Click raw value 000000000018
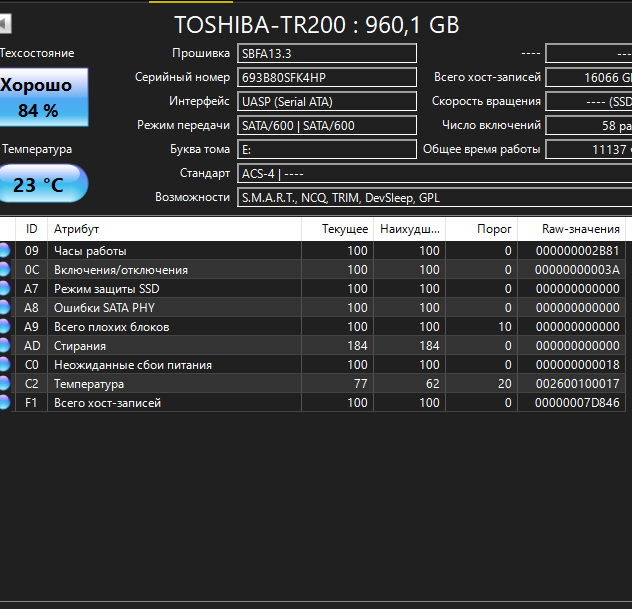This screenshot has width=632, height=609. [577, 364]
